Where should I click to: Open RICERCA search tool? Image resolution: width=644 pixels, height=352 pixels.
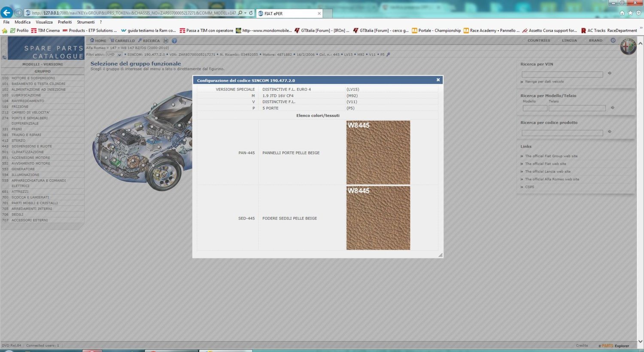[149, 40]
